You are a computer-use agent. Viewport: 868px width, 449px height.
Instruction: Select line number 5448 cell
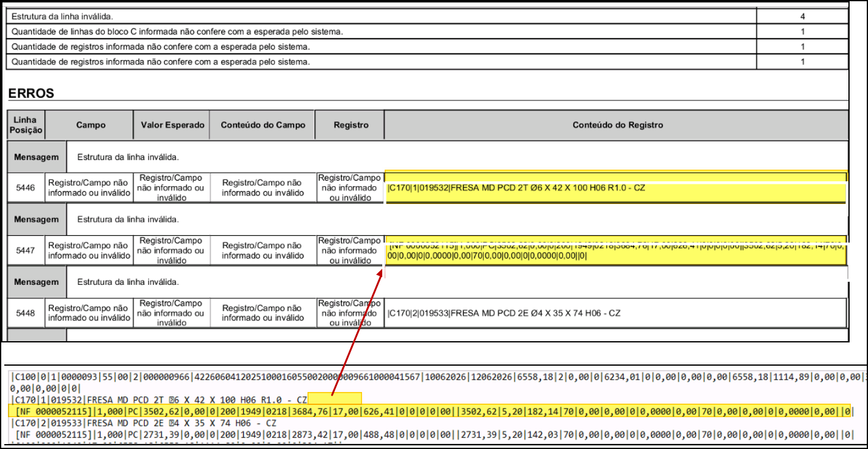(27, 313)
